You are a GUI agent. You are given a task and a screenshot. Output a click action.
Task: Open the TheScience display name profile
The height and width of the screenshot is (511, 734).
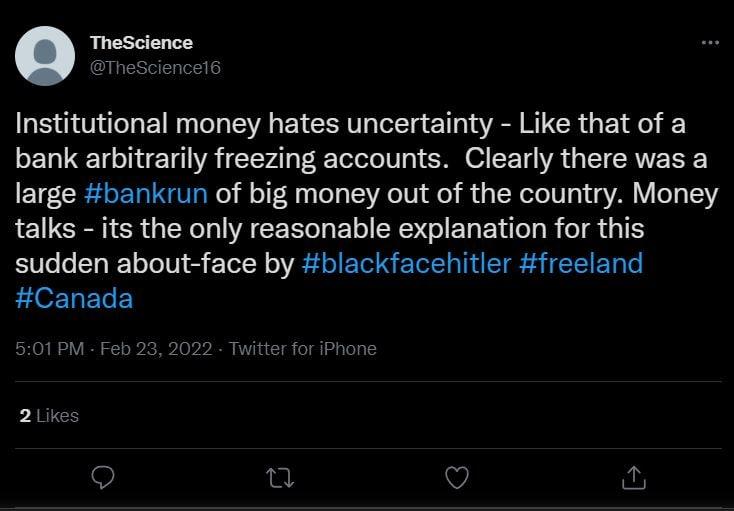[x=141, y=43]
